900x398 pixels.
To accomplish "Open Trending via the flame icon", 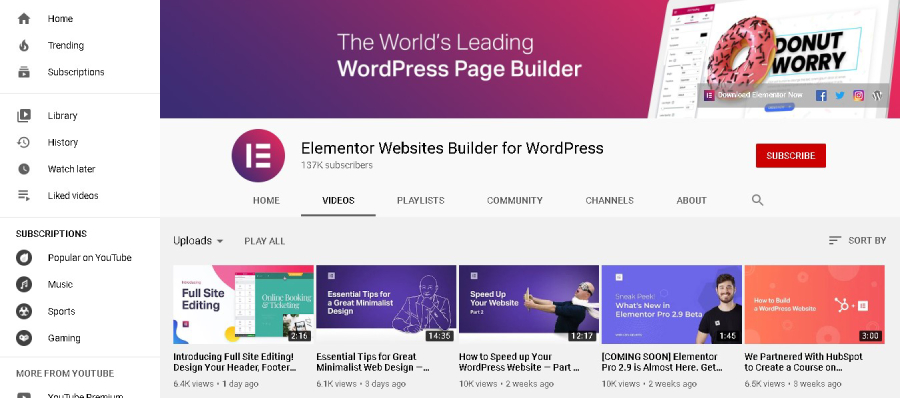I will [x=24, y=45].
